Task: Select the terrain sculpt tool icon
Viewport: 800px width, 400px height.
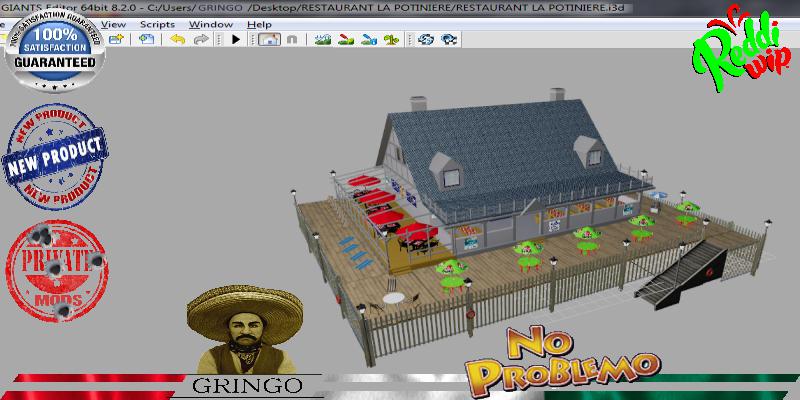Action: pyautogui.click(x=323, y=40)
